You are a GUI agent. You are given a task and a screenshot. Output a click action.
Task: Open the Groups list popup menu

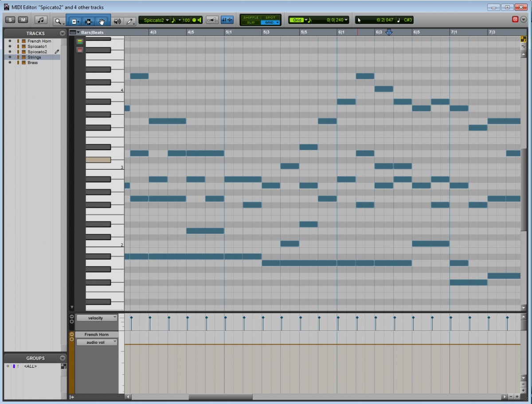tap(63, 358)
